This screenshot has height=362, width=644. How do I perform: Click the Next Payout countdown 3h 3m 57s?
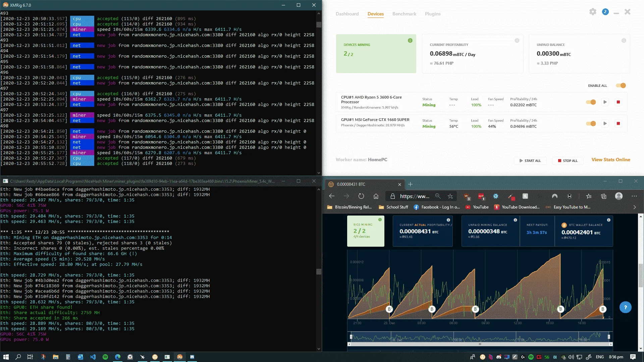pos(537,232)
